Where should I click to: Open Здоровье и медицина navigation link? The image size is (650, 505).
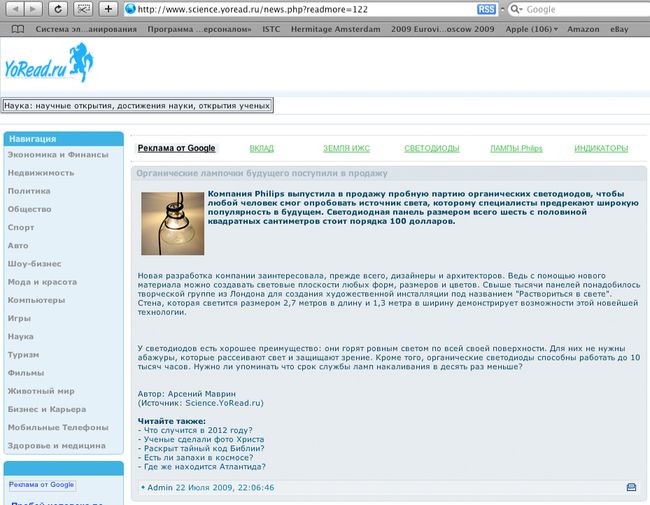[x=57, y=446]
